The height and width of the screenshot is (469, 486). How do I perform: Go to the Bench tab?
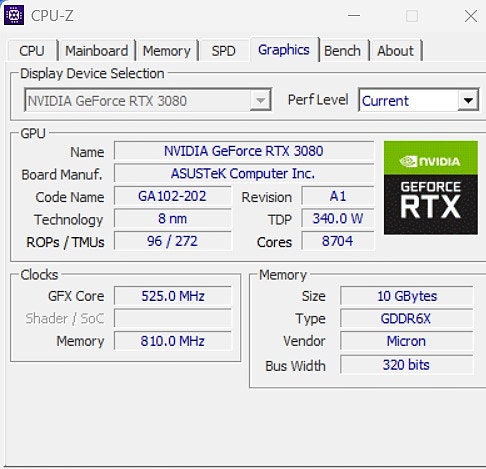[343, 51]
